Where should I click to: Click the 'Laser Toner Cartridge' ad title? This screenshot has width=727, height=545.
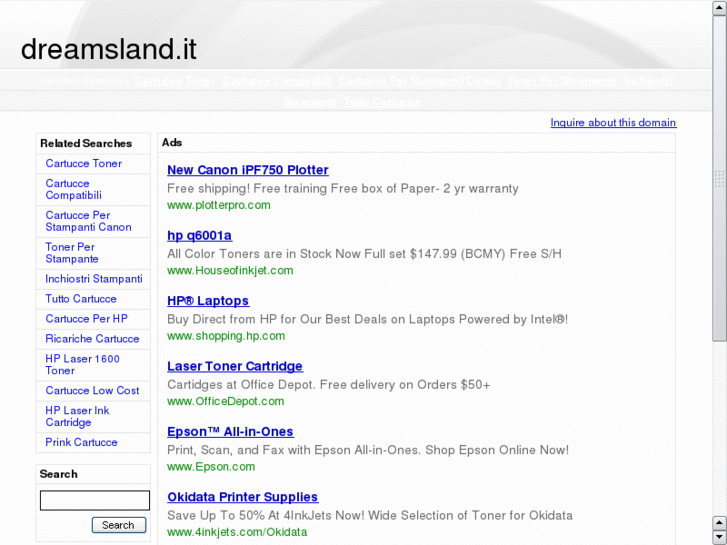(235, 366)
